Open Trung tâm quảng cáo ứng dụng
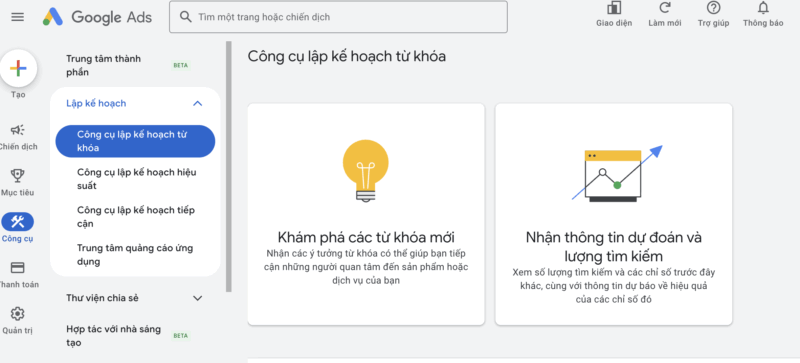This screenshot has width=800, height=363. (x=135, y=255)
